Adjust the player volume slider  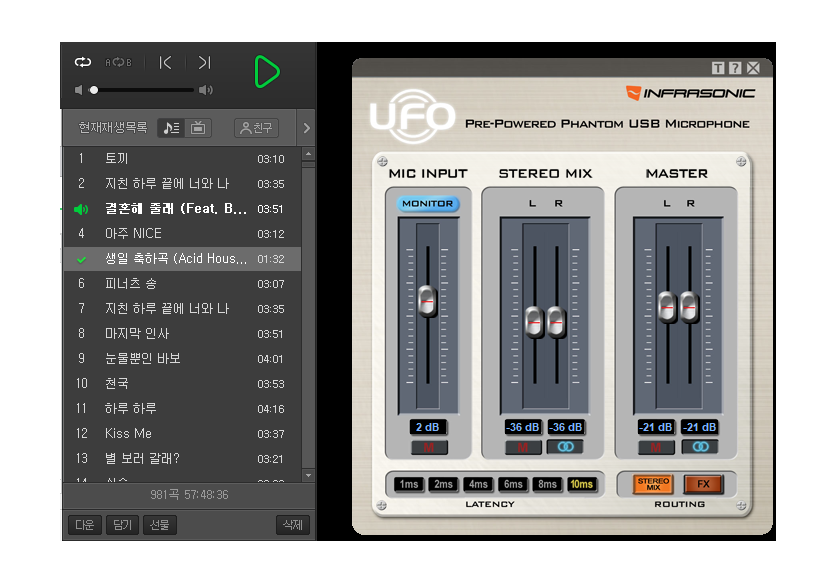click(142, 90)
